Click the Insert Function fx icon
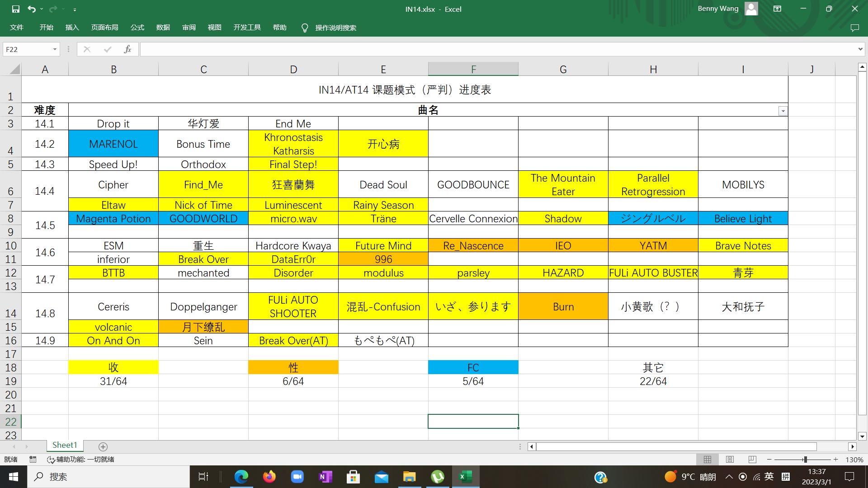 128,49
